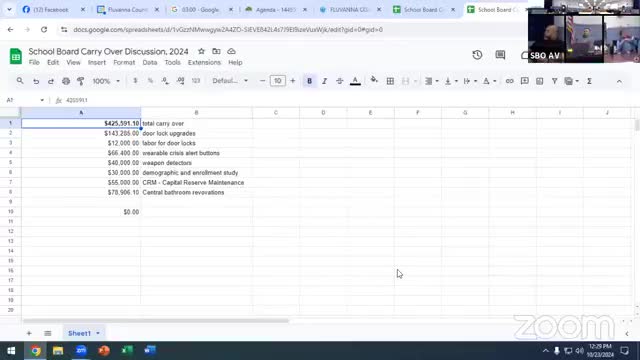Screen dimensions: 640x360
Task: Toggle italic formatting
Action: click(x=324, y=81)
